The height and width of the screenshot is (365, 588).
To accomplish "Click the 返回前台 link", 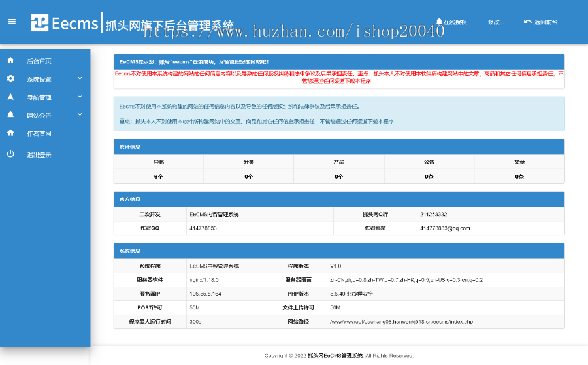I will click(546, 22).
